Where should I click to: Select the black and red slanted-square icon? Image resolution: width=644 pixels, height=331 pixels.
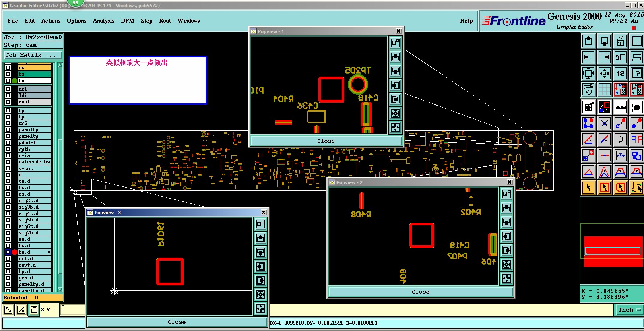pyautogui.click(x=605, y=107)
